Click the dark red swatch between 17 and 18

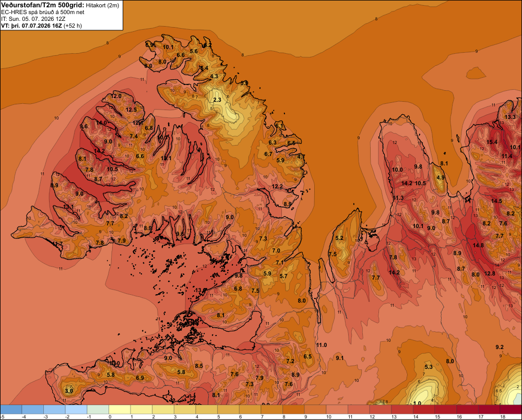coord(490,410)
